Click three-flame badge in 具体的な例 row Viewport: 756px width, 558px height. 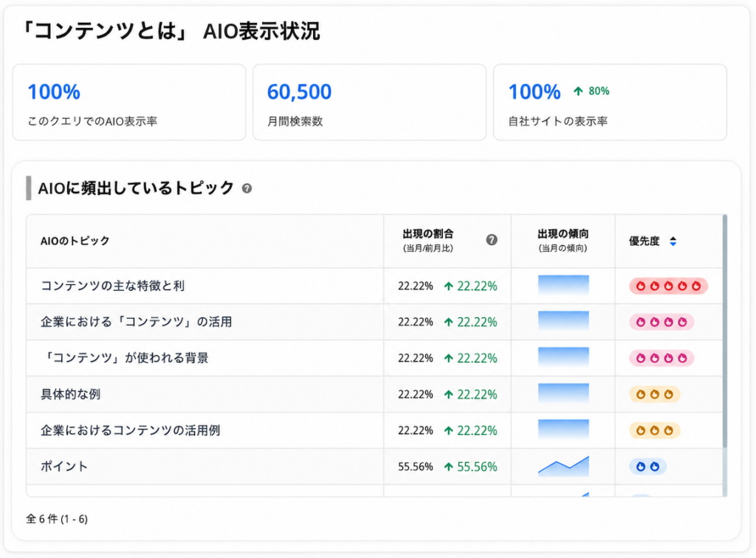(x=655, y=394)
